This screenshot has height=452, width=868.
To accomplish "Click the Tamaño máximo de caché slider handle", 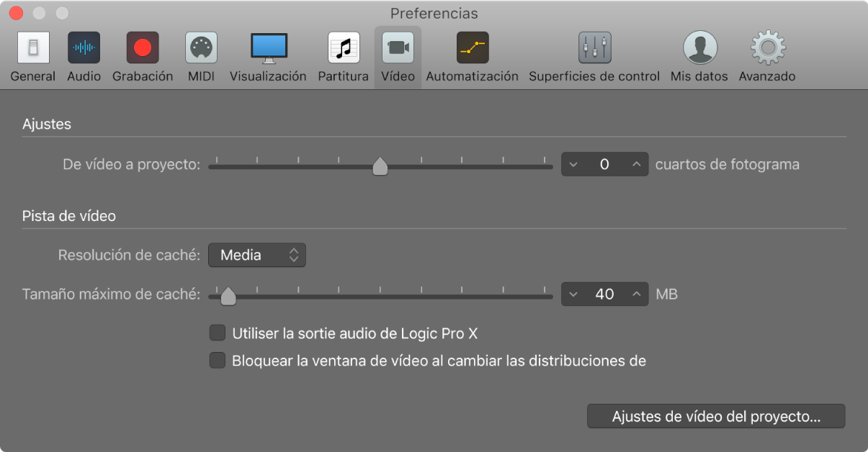I will click(228, 296).
